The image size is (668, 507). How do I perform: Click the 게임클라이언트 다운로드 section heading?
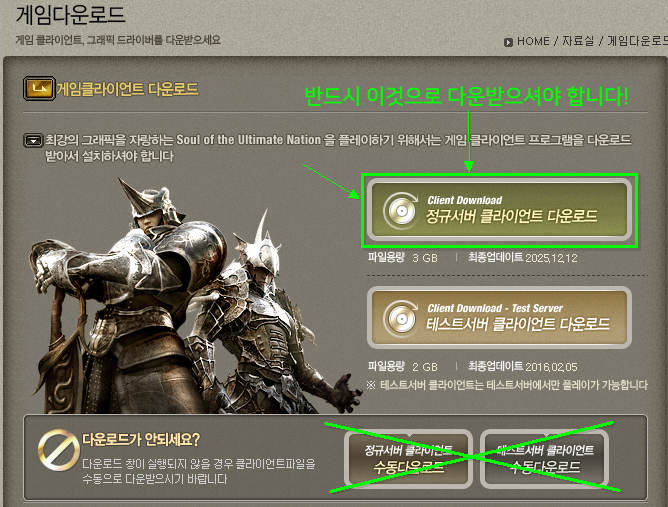128,89
